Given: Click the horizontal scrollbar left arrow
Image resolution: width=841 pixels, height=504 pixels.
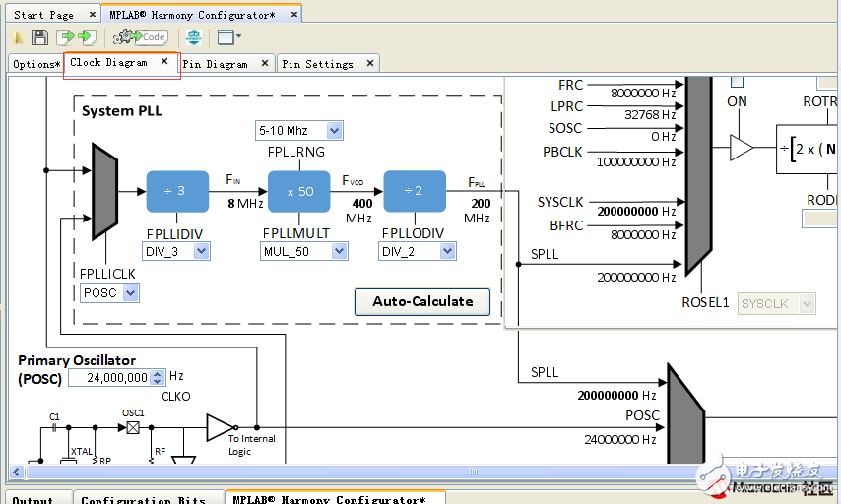Looking at the screenshot, I should pyautogui.click(x=16, y=472).
